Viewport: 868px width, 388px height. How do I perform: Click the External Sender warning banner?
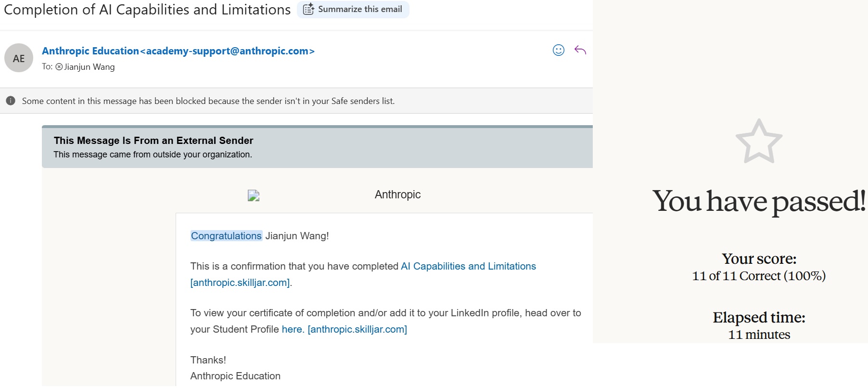(x=317, y=147)
